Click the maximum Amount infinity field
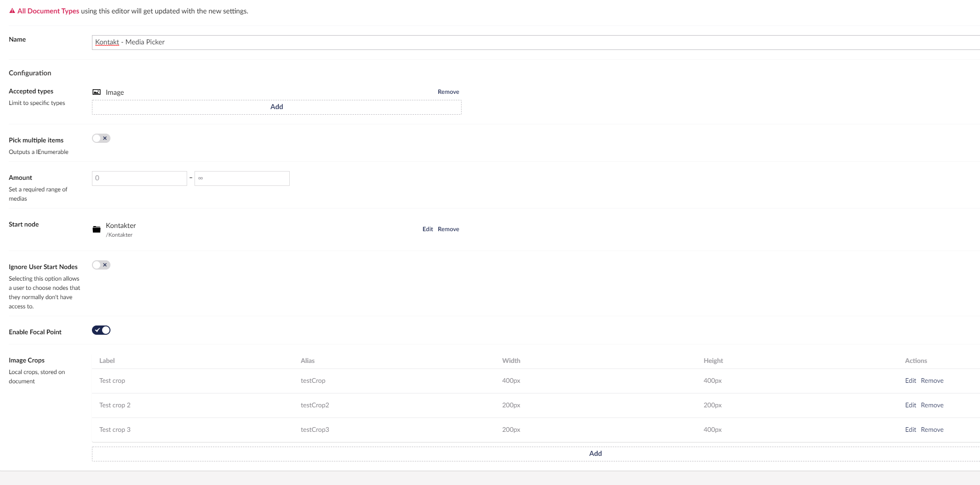The width and height of the screenshot is (980, 485). pos(242,178)
